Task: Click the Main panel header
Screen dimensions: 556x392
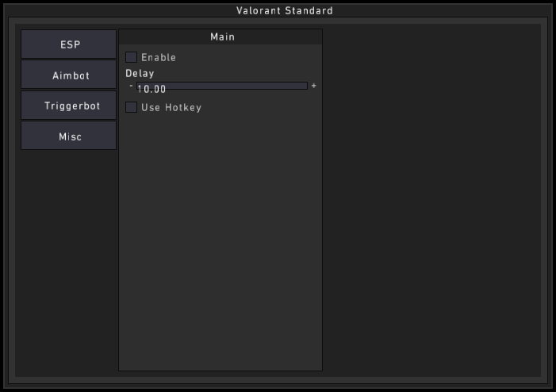Action: (x=220, y=37)
